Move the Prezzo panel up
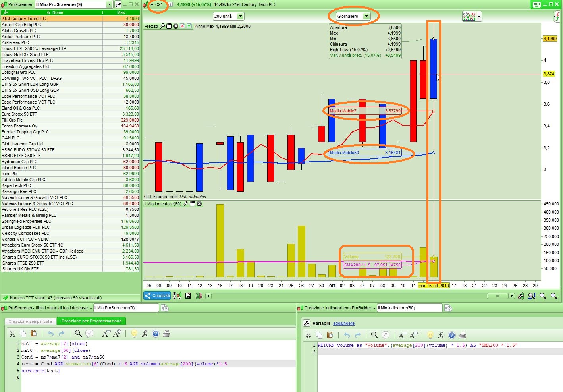Viewport: 563px width, 392px height. [189, 26]
